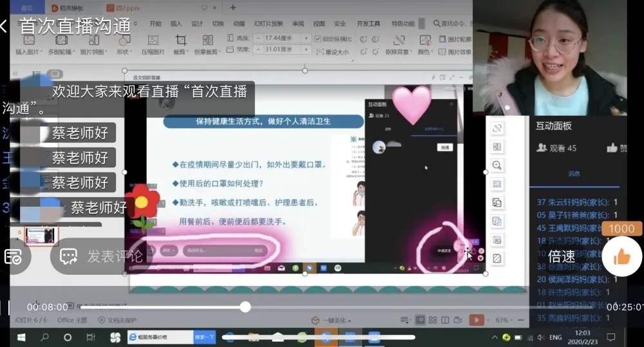
Task: Select the zoom magnifier in floating toolbar
Action: click(497, 165)
